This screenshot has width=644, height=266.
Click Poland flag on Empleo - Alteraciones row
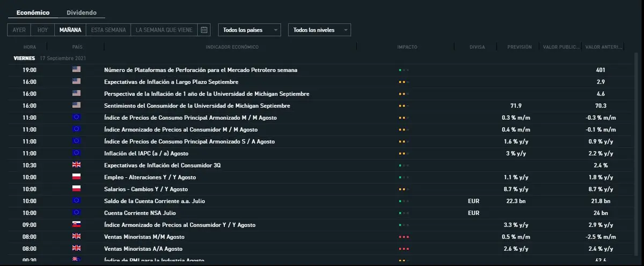click(x=76, y=177)
